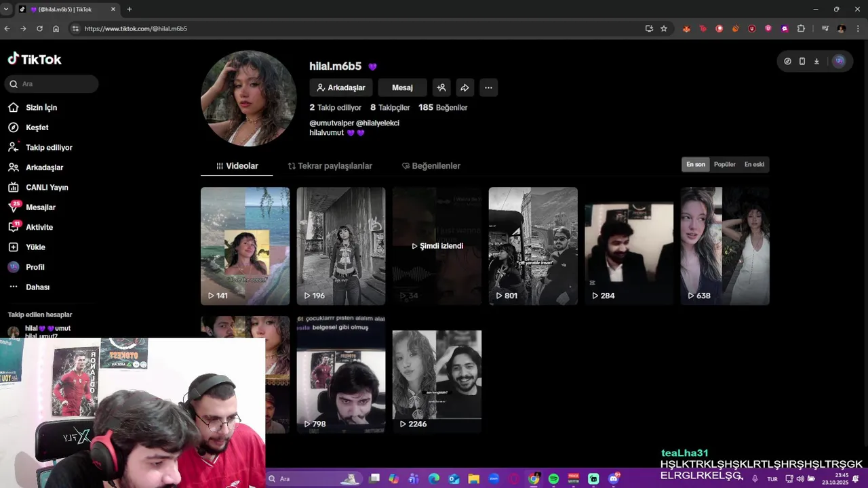The height and width of the screenshot is (488, 868).
Task: Open File Explorer from the taskbar
Action: 474,479
